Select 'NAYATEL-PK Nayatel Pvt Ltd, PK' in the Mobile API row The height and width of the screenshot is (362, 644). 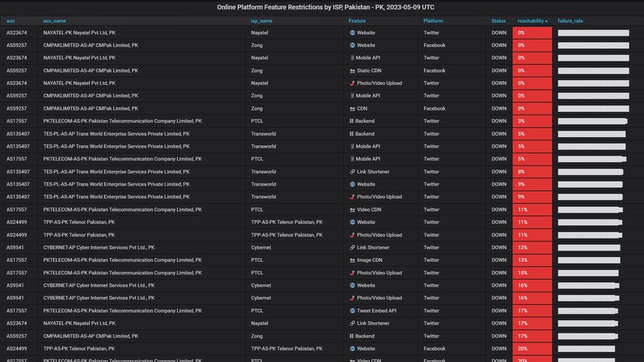79,58
